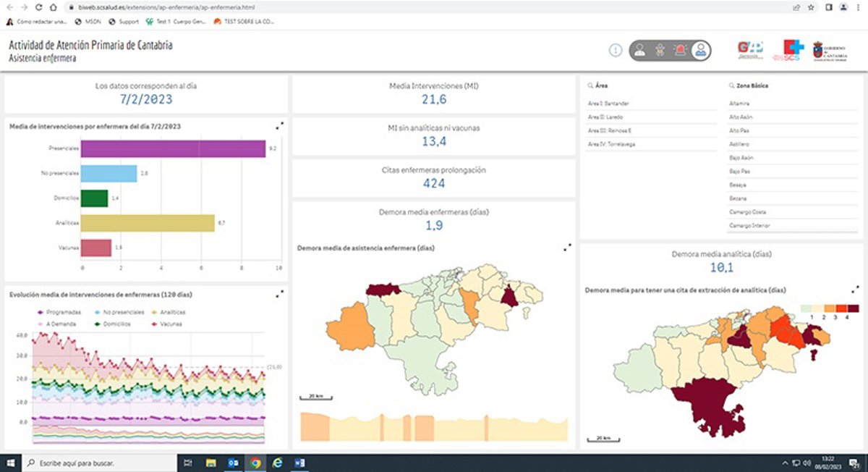Filter by Area I: Santander
Screen dimensions: 868x472
(x=609, y=103)
